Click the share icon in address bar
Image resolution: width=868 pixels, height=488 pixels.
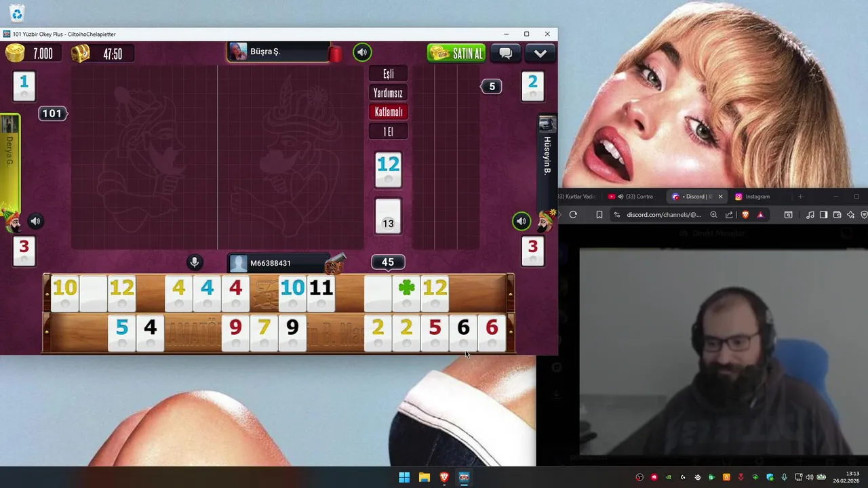tap(729, 215)
